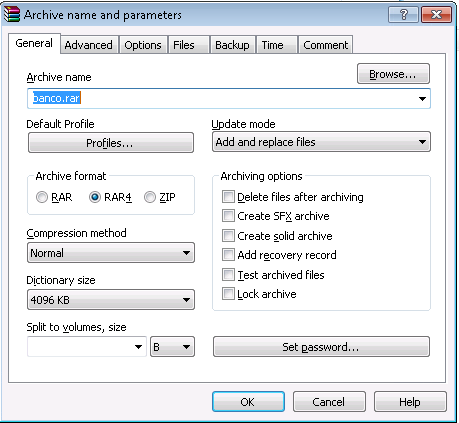459x423 pixels.
Task: Enable Lock archive checkbox
Action: point(228,294)
